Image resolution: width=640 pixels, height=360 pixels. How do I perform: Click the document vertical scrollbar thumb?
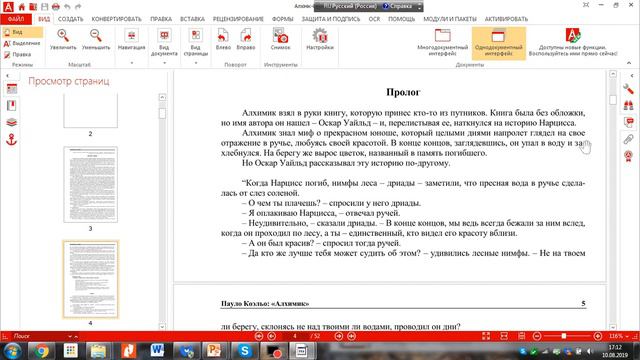[x=613, y=100]
